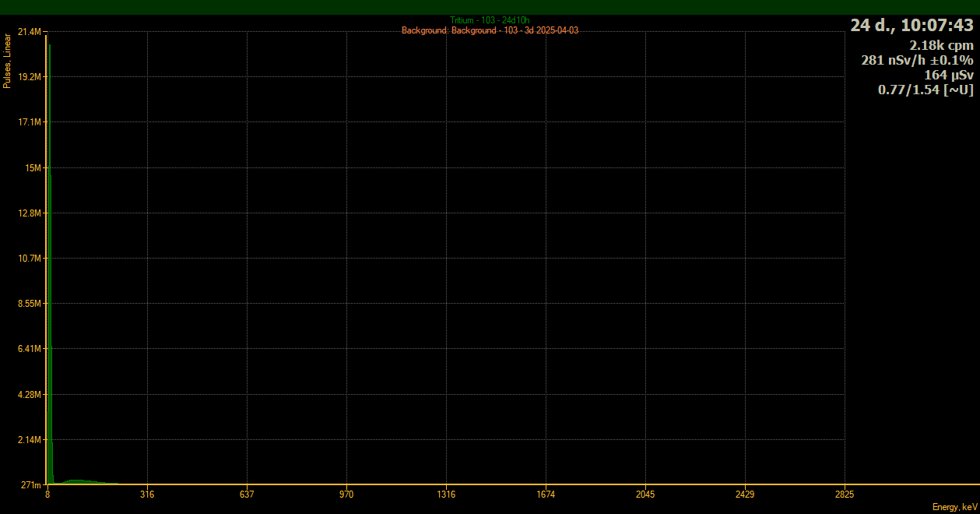This screenshot has width=980, height=514.
Task: Click the dark green top title bar
Action: point(490,7)
